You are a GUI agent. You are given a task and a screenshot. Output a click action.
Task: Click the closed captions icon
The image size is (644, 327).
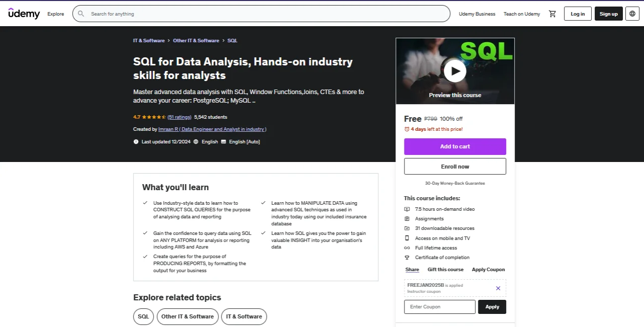(223, 142)
